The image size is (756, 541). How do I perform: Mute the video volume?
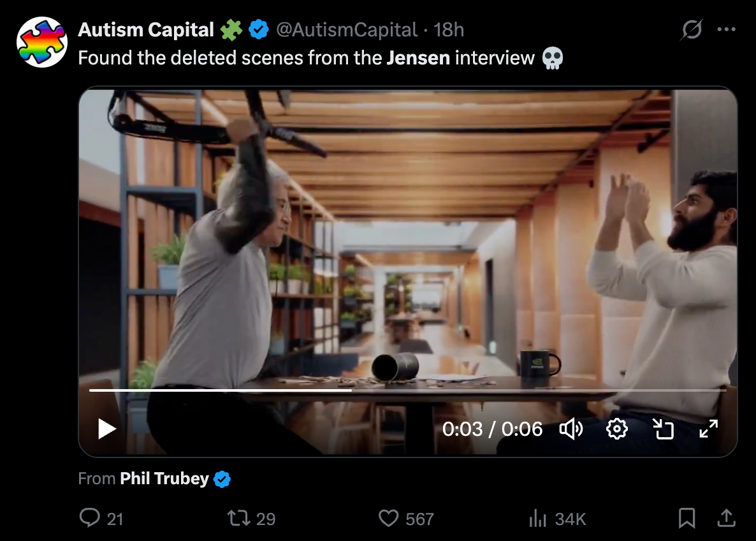click(571, 429)
